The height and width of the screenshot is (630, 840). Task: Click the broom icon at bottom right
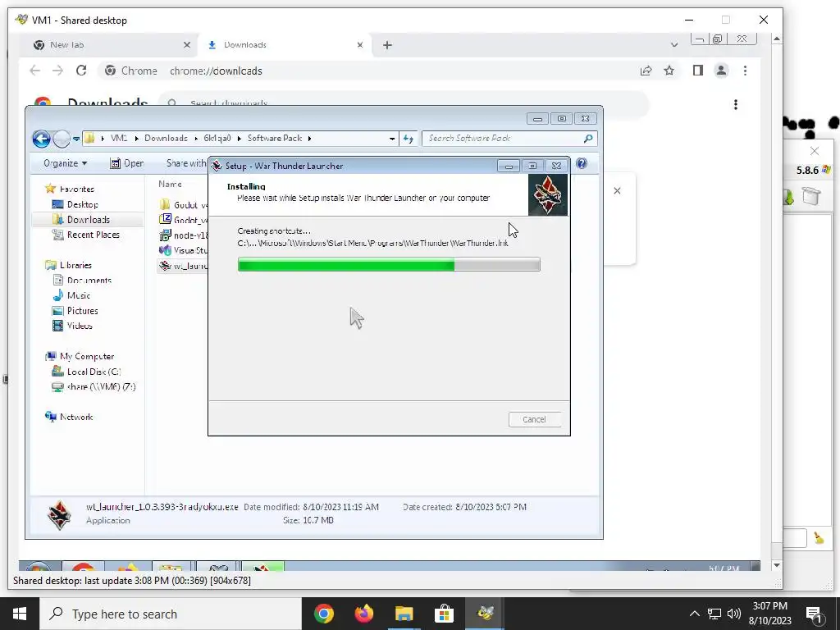pyautogui.click(x=819, y=538)
